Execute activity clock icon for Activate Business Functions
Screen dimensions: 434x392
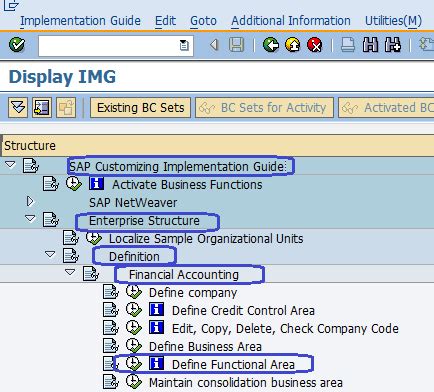[x=74, y=184]
